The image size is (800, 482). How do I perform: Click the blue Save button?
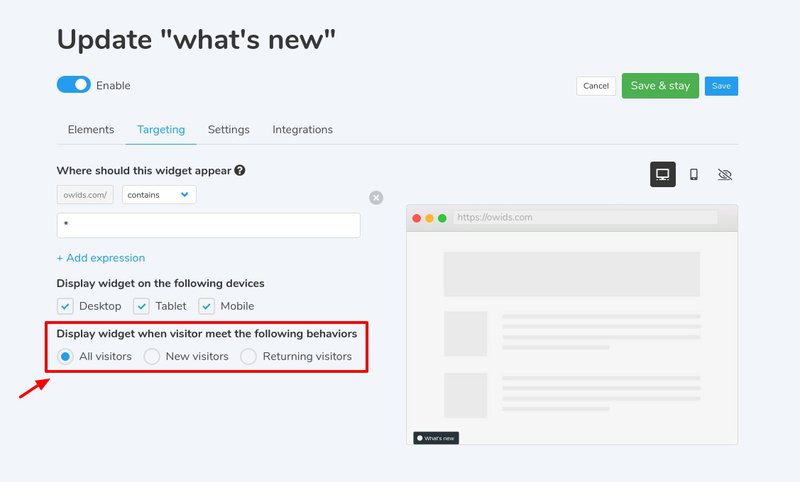(721, 86)
